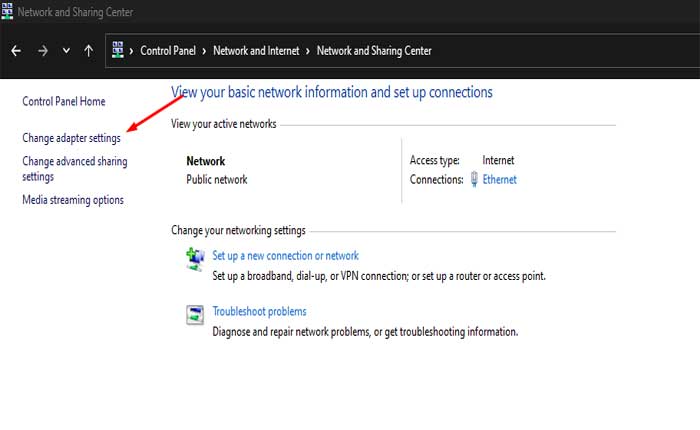Click the Troubleshoot problems icon

point(195,315)
